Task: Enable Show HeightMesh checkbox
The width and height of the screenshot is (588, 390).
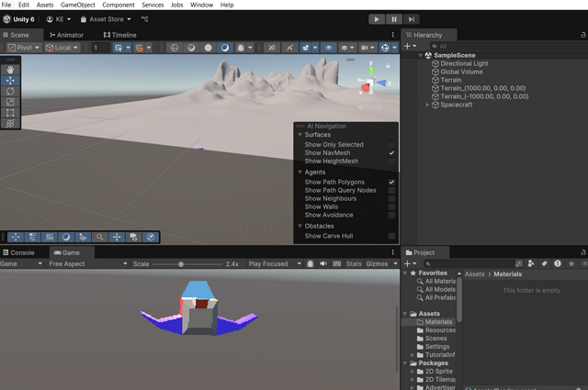Action: (x=391, y=162)
